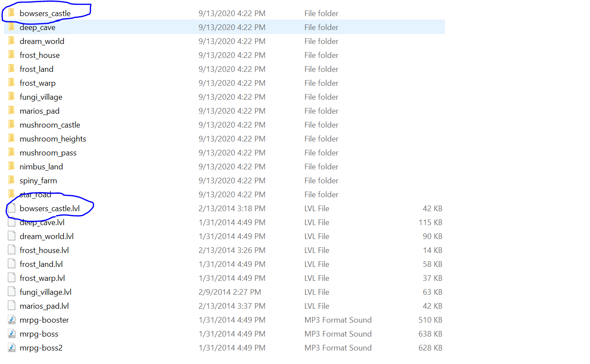
Task: Click the 628 KB size of mrpg-boss2
Action: (x=431, y=348)
